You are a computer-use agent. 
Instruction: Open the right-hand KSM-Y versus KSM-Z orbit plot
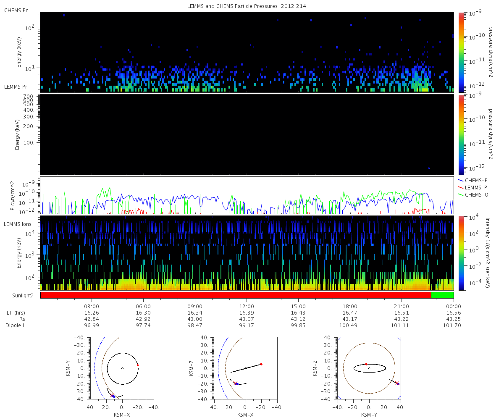(x=369, y=368)
